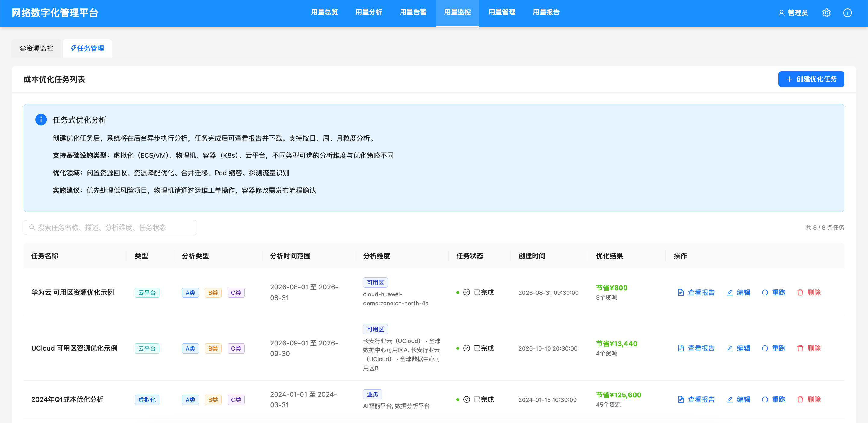
Task: Click task name 华为云 可用区资源优化示例
Action: 72,292
